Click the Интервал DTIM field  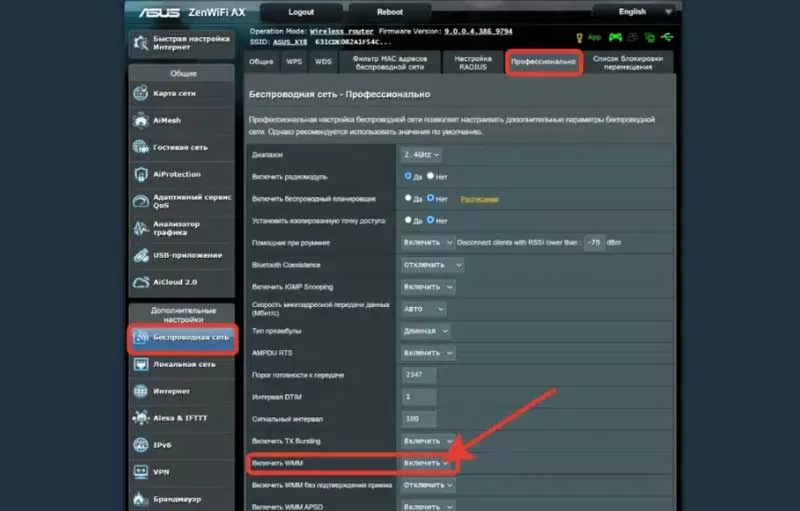click(419, 397)
